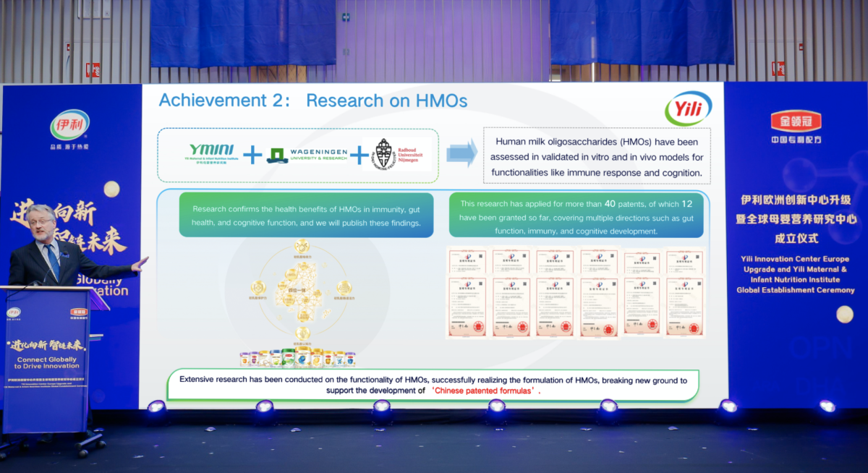Select the green box about HMO health benefits
Viewport: 868px width, 473px height.
click(306, 216)
